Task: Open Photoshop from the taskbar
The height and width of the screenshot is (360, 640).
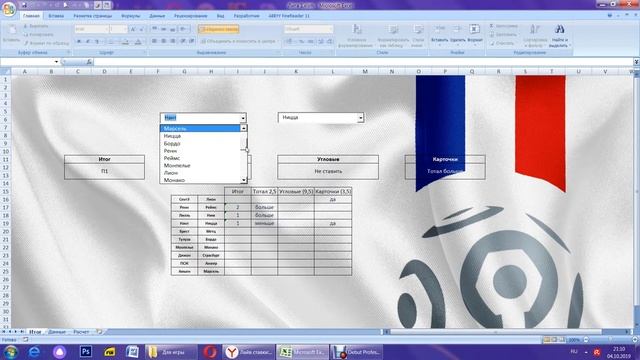Action: tap(86, 351)
